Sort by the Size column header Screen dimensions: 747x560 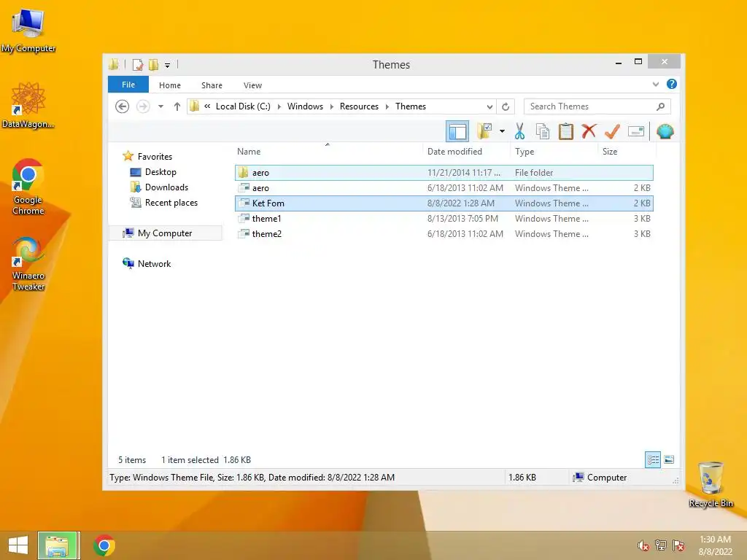tap(609, 152)
